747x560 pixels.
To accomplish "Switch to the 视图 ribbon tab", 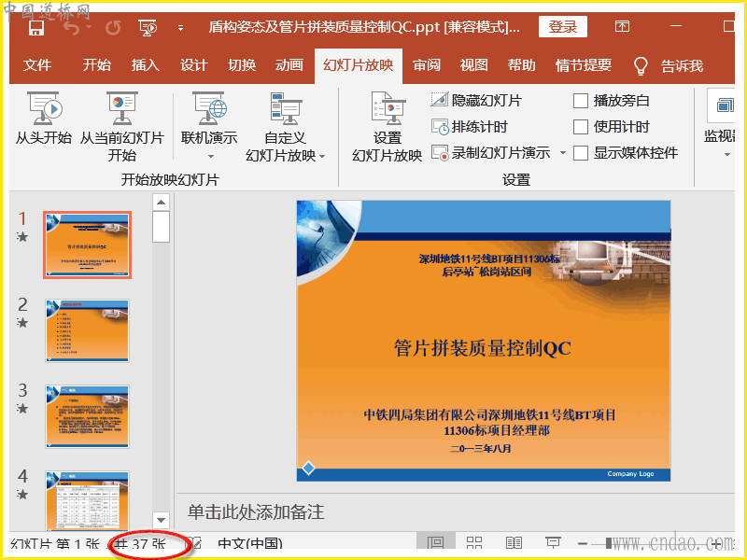I will pos(474,65).
